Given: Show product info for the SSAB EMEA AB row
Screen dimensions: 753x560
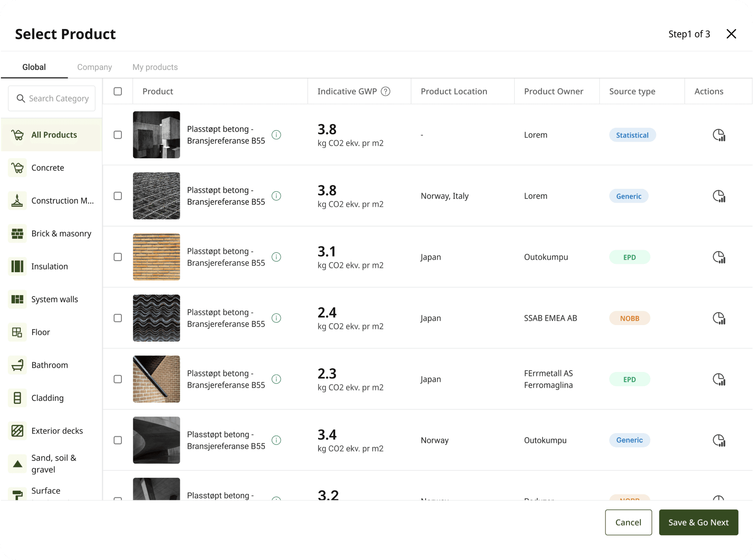Looking at the screenshot, I should point(276,318).
